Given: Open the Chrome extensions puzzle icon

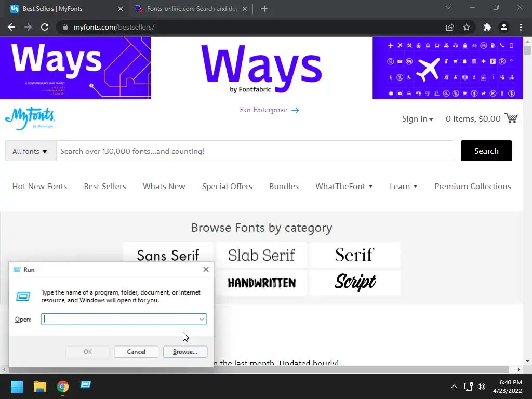Looking at the screenshot, I should 487,27.
